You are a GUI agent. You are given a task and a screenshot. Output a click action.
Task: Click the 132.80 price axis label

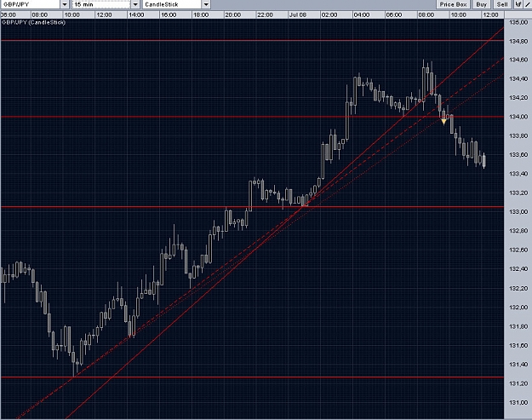click(x=518, y=231)
